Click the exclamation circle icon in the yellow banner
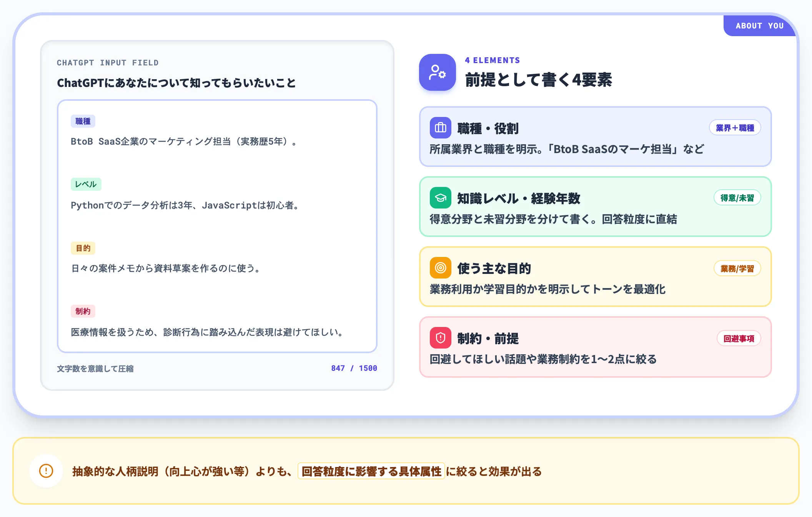This screenshot has width=812, height=517. click(46, 471)
